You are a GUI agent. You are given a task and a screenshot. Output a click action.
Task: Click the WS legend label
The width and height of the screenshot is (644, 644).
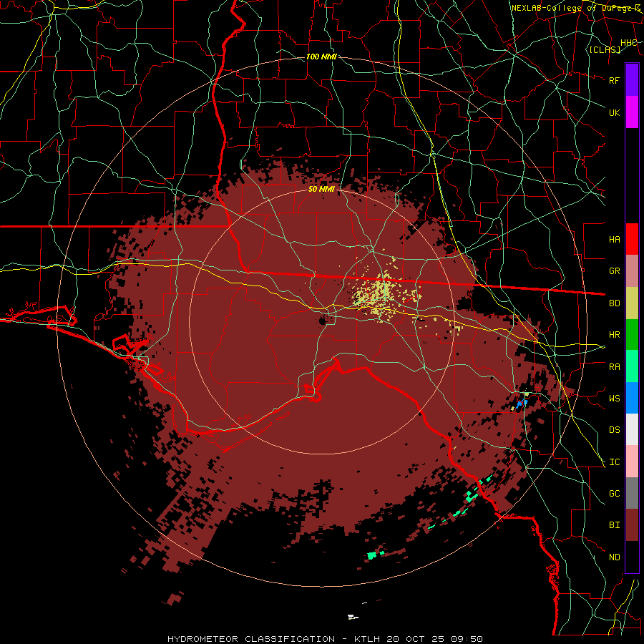614,398
